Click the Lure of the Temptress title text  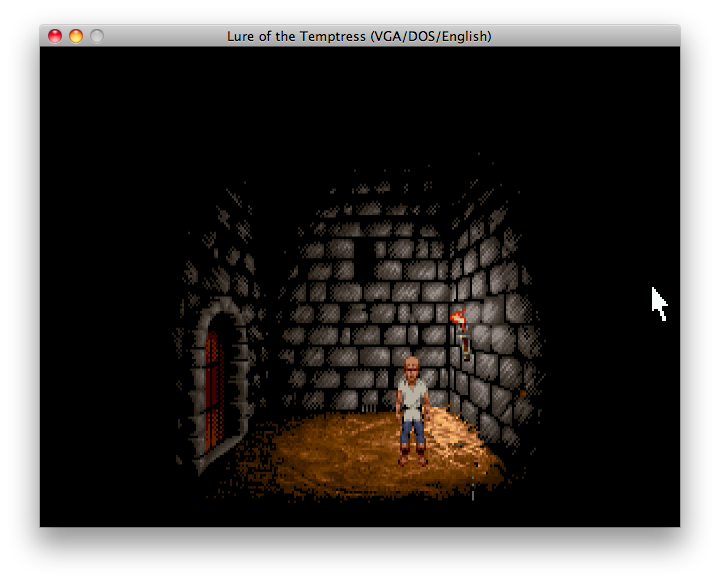[359, 36]
